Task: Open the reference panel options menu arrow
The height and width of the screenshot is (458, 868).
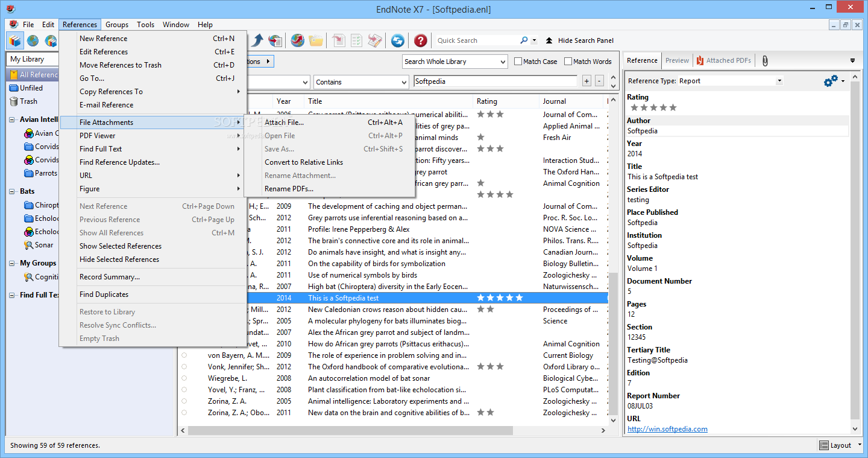Action: 852,60
